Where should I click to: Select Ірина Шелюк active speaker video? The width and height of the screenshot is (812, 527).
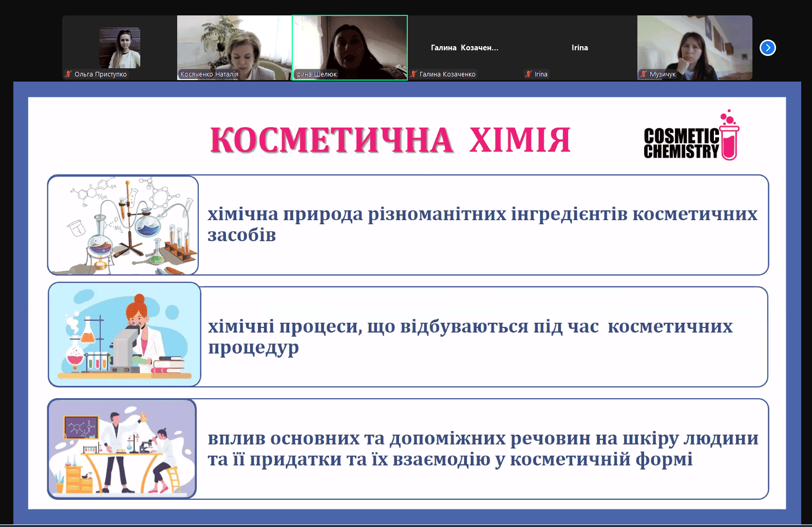click(x=350, y=48)
